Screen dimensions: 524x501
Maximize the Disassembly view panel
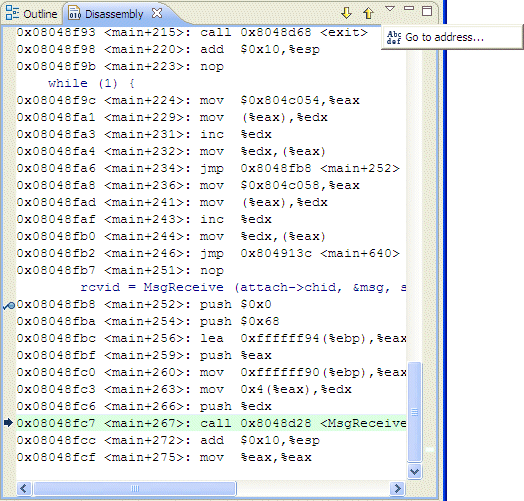[x=427, y=11]
